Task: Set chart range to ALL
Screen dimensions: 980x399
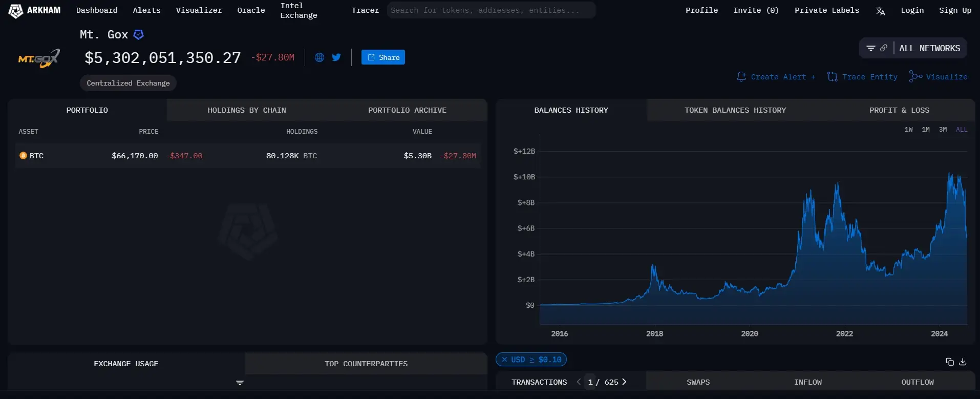Action: (962, 130)
